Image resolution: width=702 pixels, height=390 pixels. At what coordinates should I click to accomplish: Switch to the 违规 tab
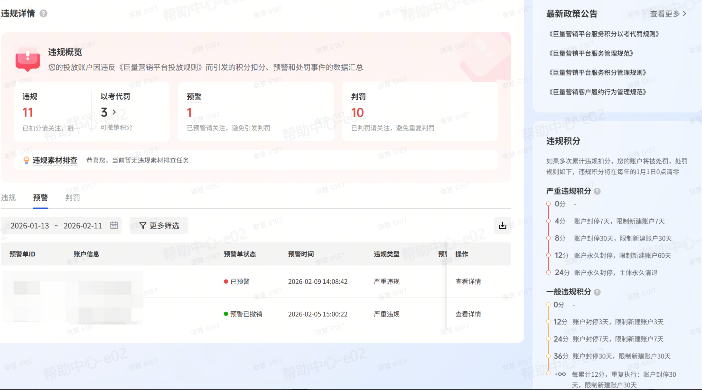coord(8,197)
